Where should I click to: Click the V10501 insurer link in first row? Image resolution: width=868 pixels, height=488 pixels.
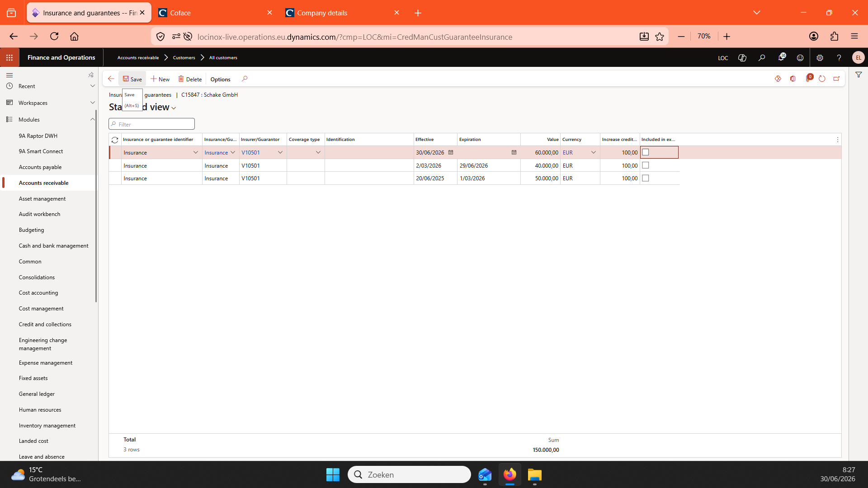click(250, 153)
